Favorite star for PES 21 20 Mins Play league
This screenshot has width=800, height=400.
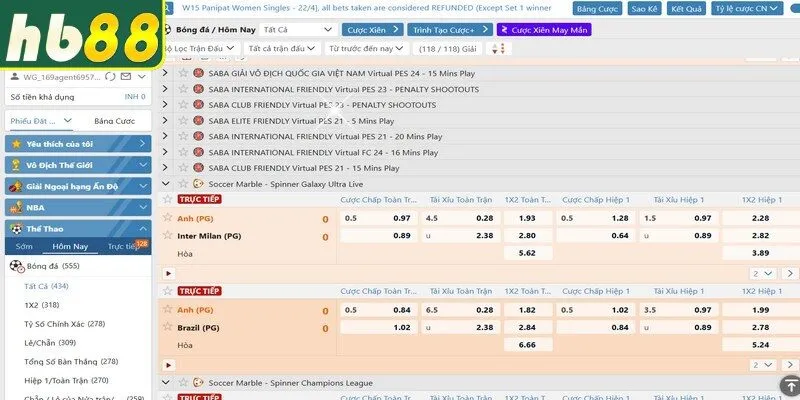click(183, 136)
